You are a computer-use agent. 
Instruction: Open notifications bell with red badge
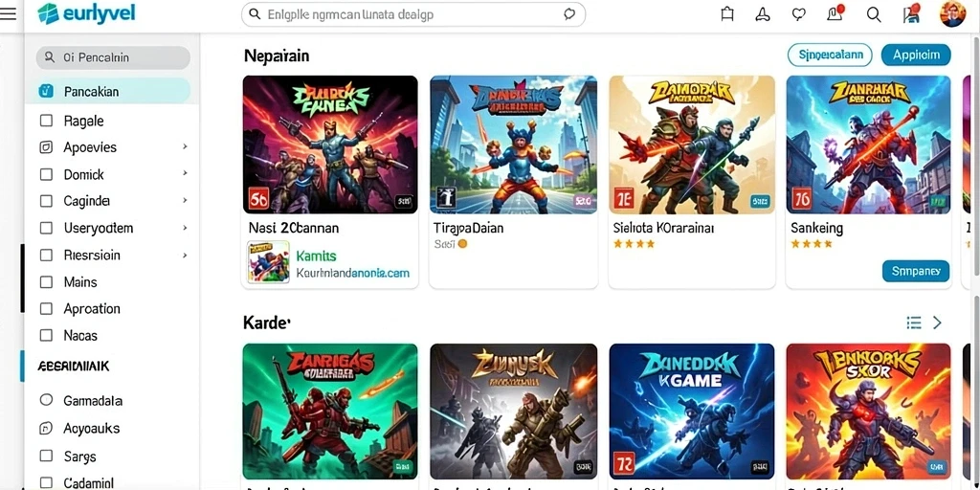(835, 13)
